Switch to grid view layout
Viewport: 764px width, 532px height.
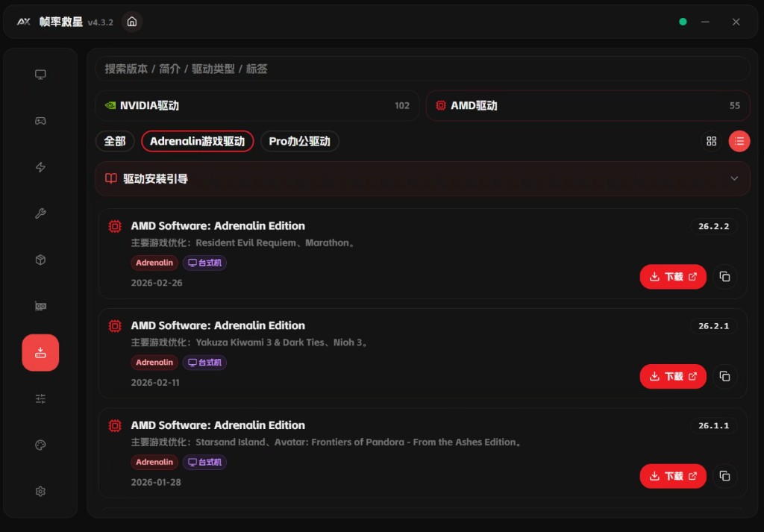[x=711, y=141]
